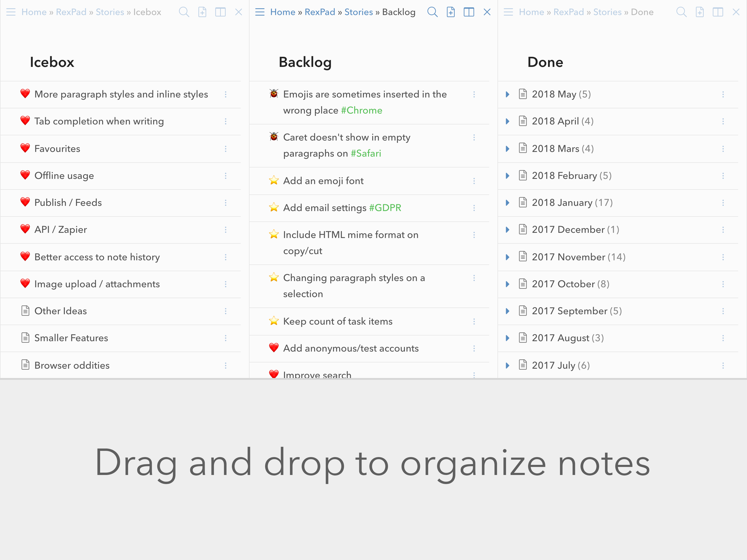
Task: Expand the 2017 November group
Action: click(507, 257)
